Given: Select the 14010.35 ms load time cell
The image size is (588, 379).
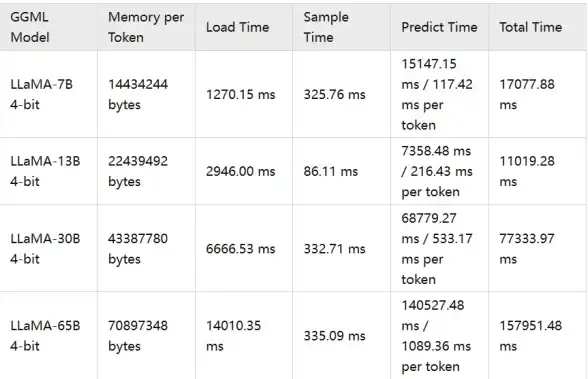Looking at the screenshot, I should 244,336.
